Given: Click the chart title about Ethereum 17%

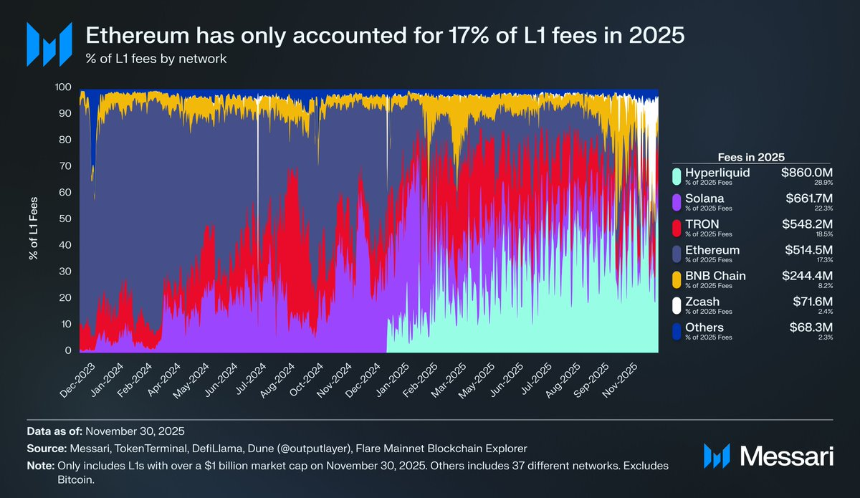Looking at the screenshot, I should [x=385, y=36].
